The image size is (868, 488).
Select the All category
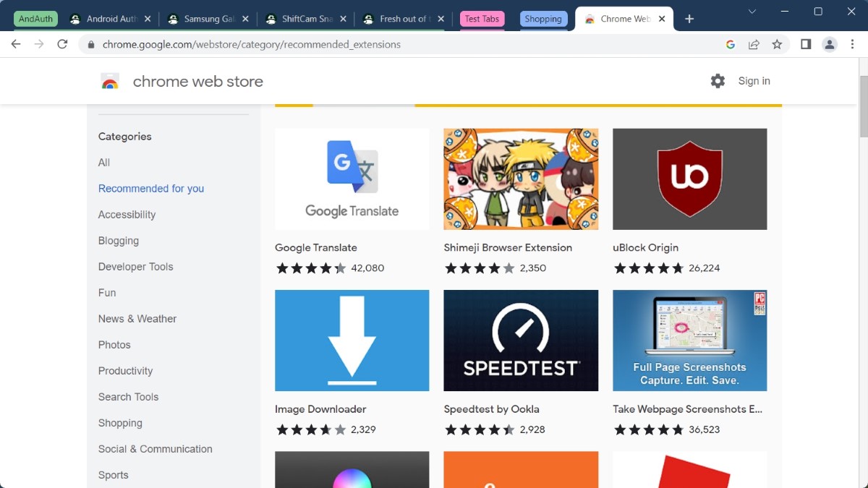coord(104,163)
